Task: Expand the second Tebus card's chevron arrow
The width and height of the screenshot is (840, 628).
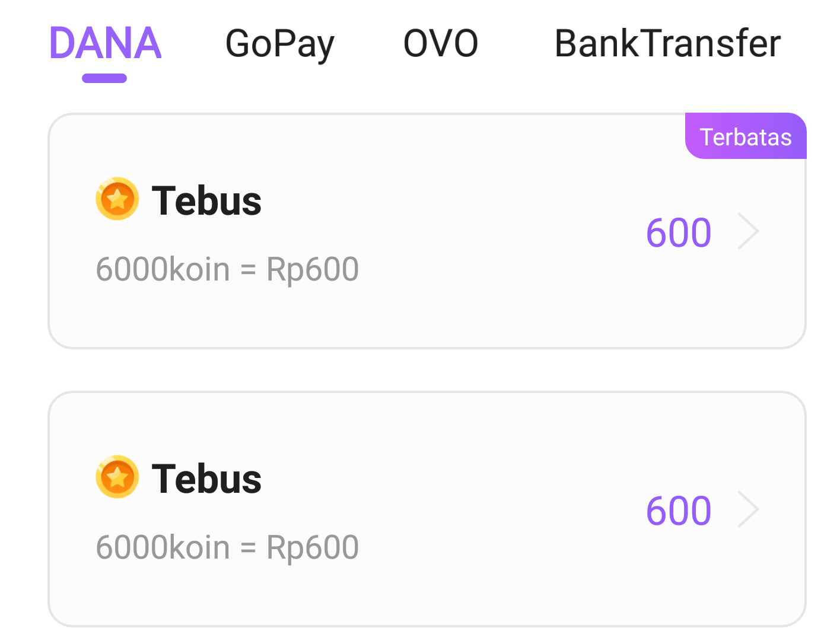Action: 748,509
